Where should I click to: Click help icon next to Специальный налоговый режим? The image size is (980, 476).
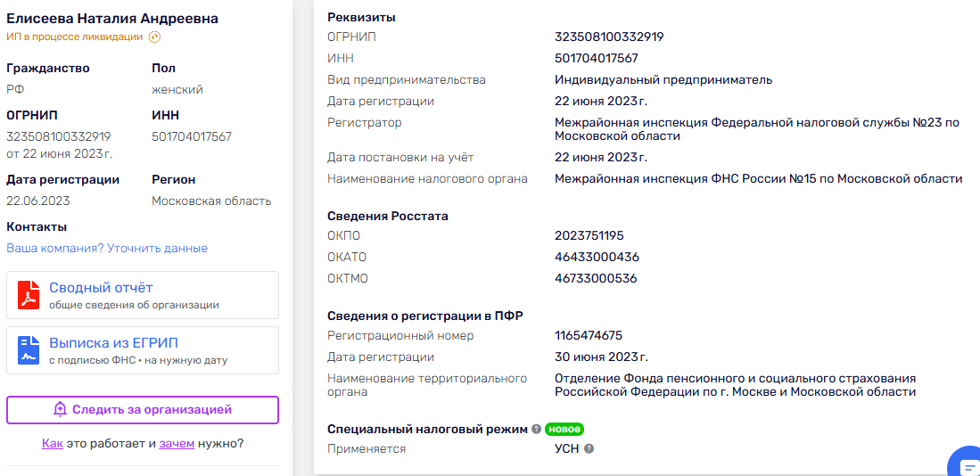point(537,429)
